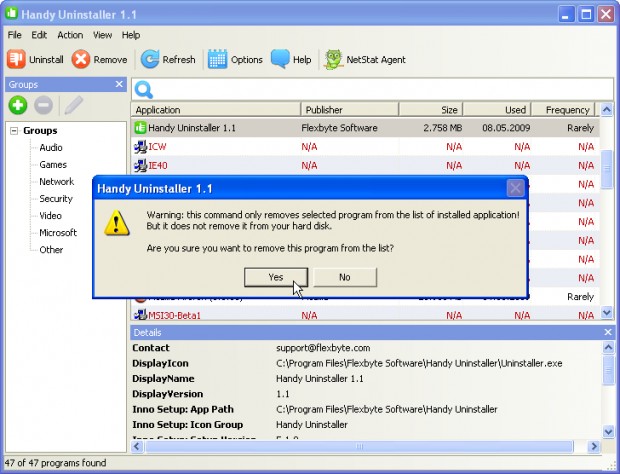Click application list scroll up arrow
This screenshot has width=620, height=474.
607,110
